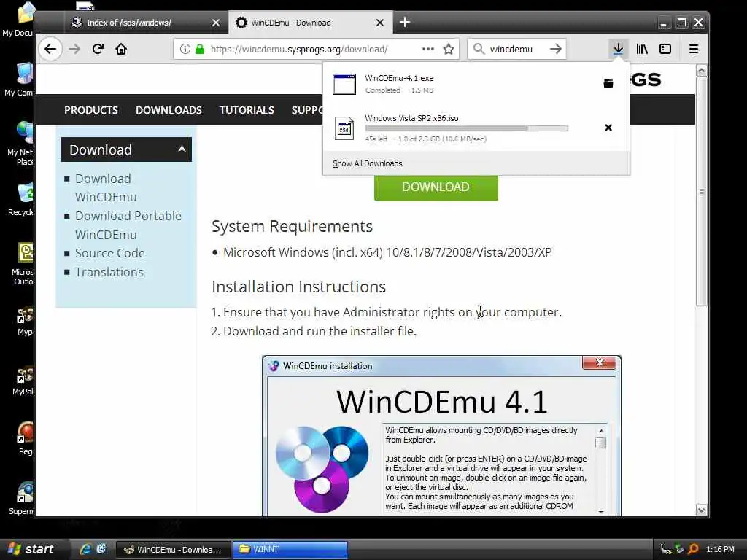The image size is (747, 560).
Task: Click the WinCDEmu installation screenshot image
Action: click(441, 436)
